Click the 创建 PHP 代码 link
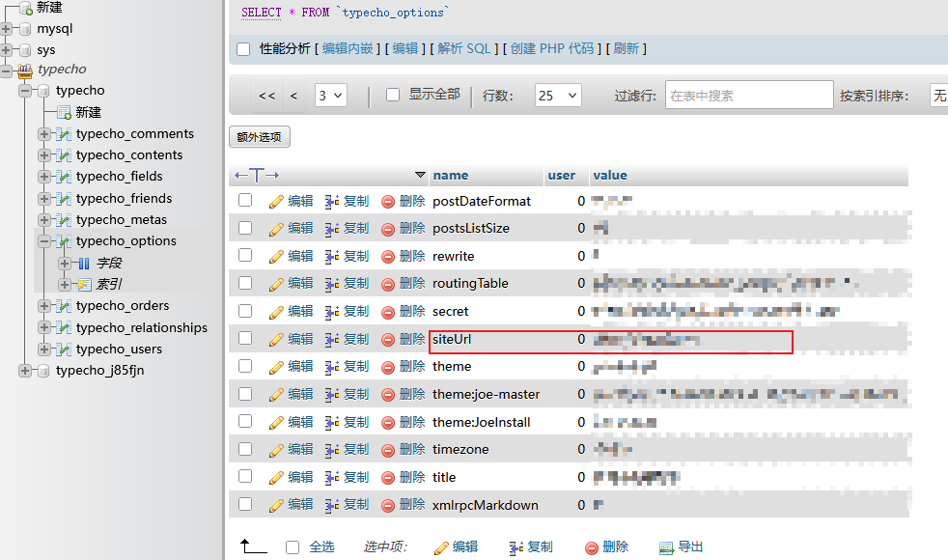Viewport: 948px width, 560px height. click(x=552, y=48)
